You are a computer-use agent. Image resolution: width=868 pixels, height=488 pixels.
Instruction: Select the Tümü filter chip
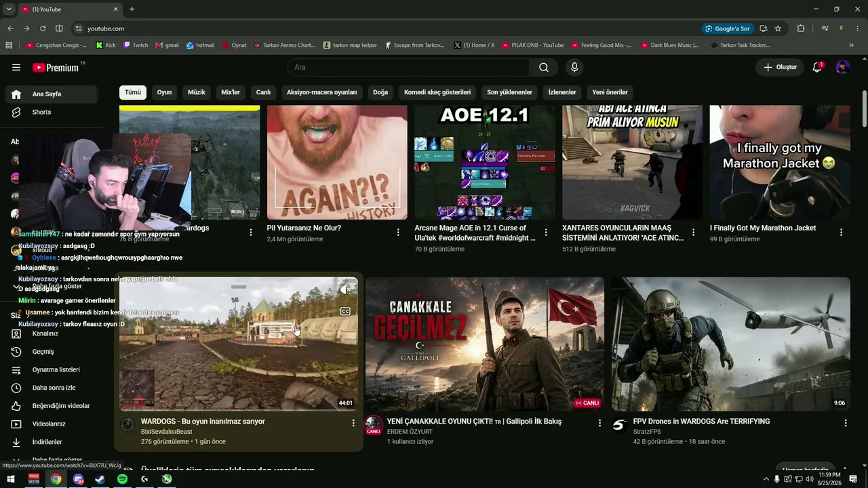coord(133,92)
